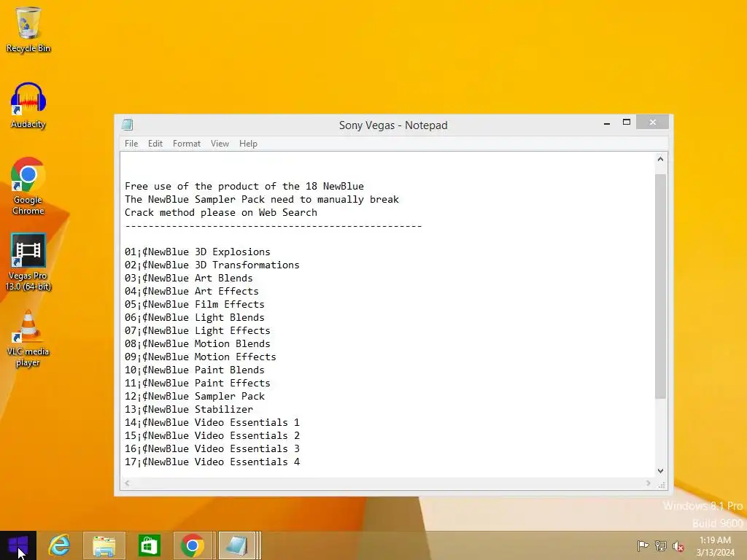
Task: Click the text '17 NewBlue Video Essentials 4'
Action: tap(212, 462)
